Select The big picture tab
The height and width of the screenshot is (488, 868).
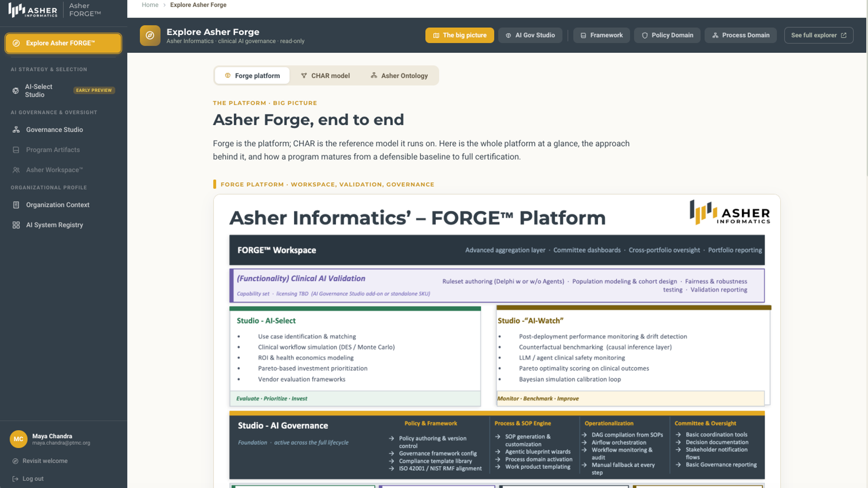tap(459, 35)
